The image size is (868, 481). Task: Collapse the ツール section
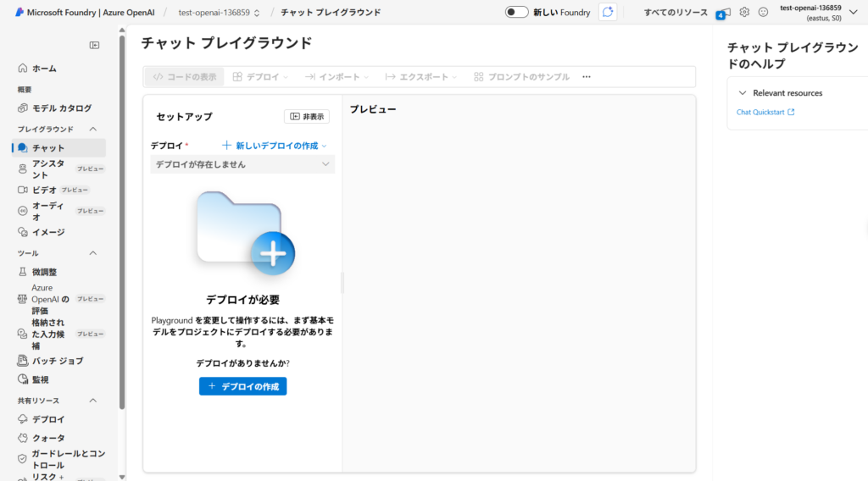coord(93,253)
